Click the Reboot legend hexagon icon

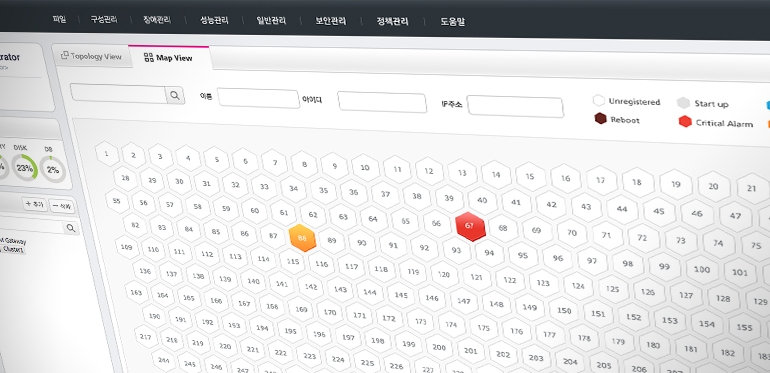pyautogui.click(x=601, y=119)
